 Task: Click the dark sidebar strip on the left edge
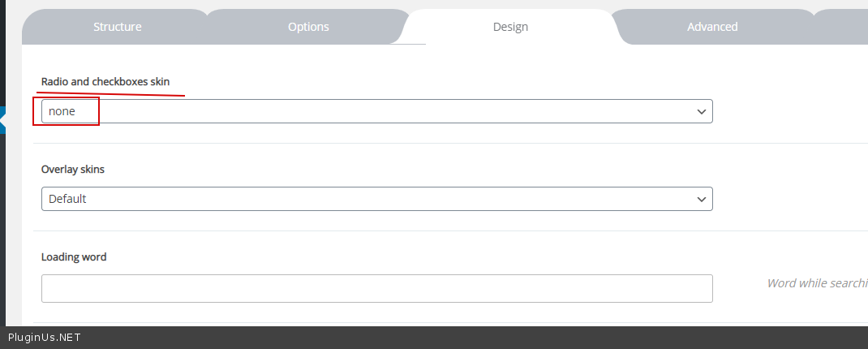click(2, 227)
